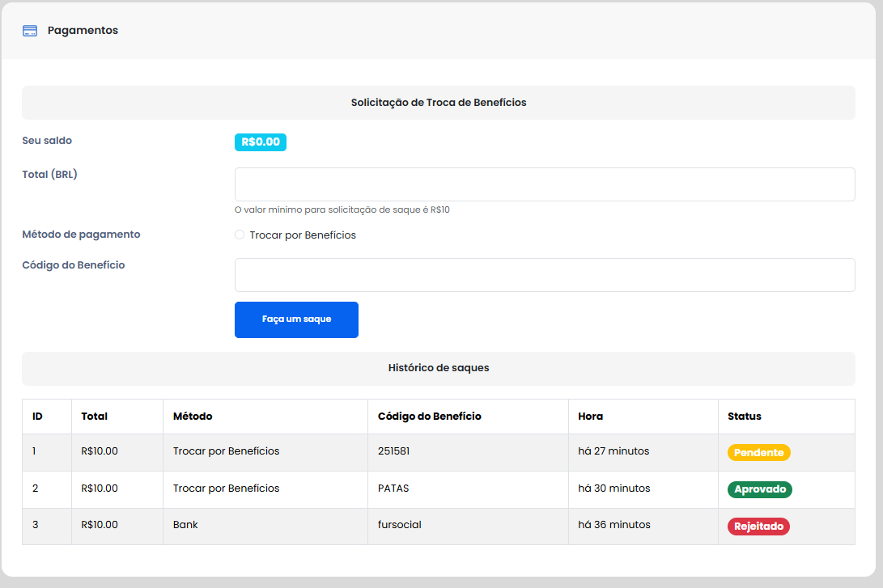Select the Aprovado status badge
The width and height of the screenshot is (883, 588).
[759, 489]
